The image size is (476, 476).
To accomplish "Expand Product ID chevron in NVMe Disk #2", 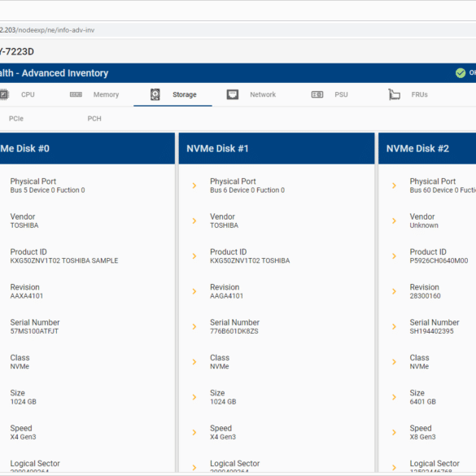I will [395, 256].
